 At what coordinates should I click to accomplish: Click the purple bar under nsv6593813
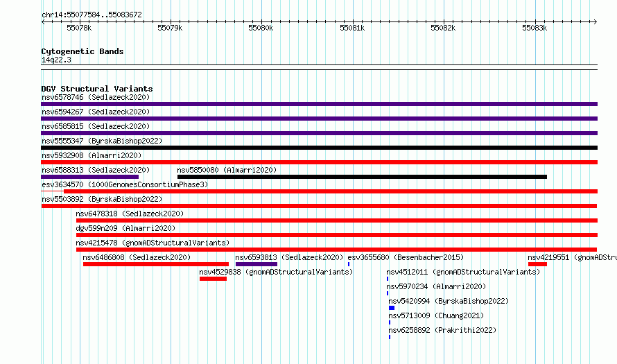[x=257, y=264]
